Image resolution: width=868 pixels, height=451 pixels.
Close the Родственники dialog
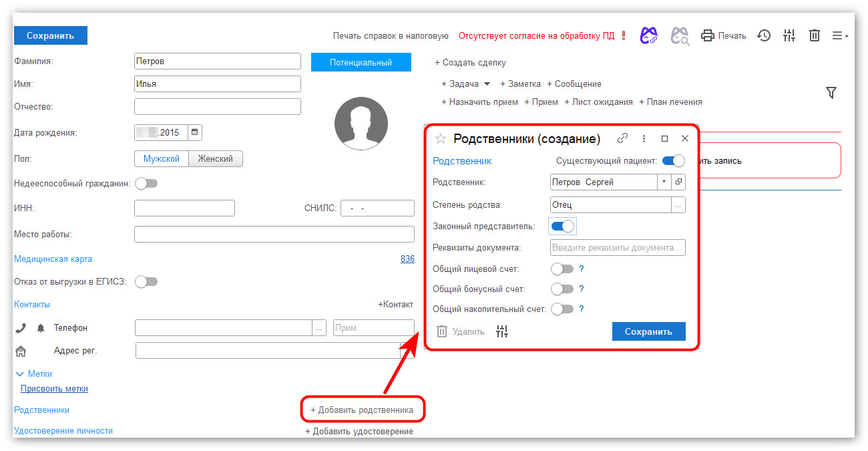(684, 138)
